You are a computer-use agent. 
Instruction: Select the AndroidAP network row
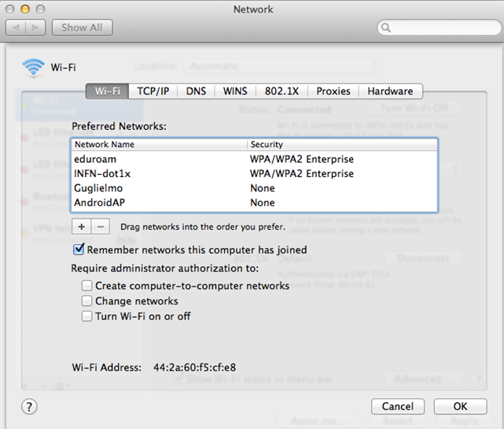[254, 203]
